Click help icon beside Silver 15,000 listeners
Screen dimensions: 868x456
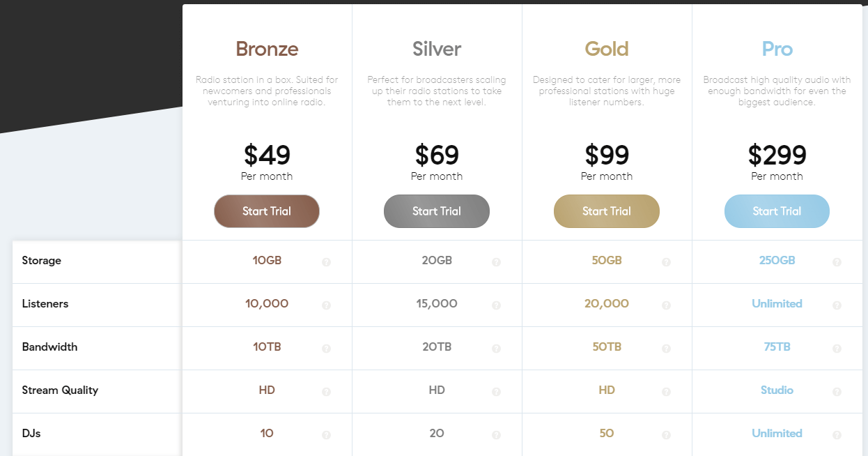[x=496, y=305]
